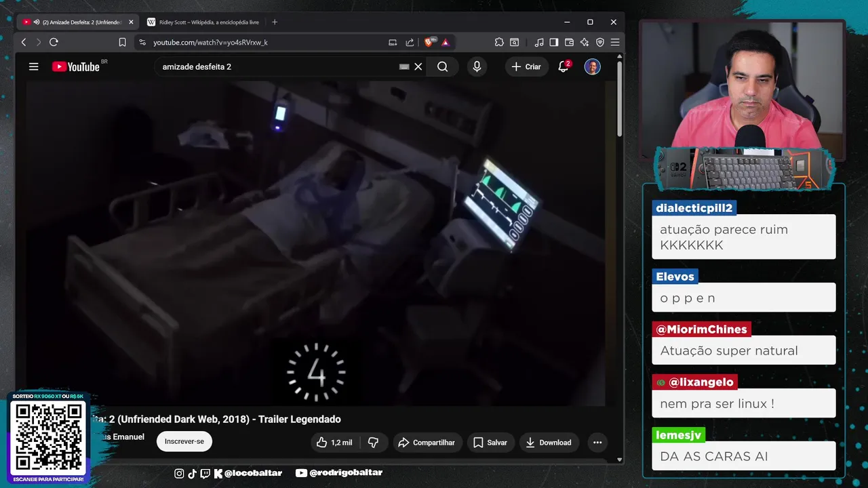Close the Amizade Desfeita 2 tab
This screenshot has height=488, width=868.
pos(131,22)
